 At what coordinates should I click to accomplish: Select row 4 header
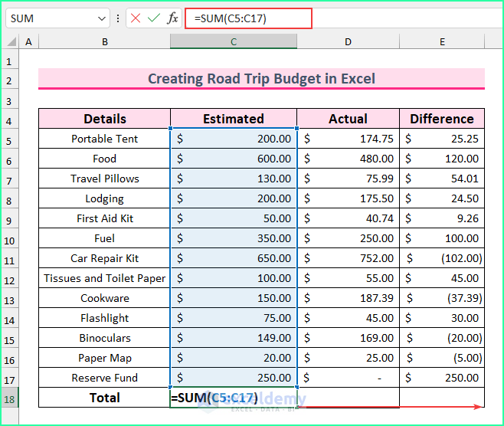[9, 120]
